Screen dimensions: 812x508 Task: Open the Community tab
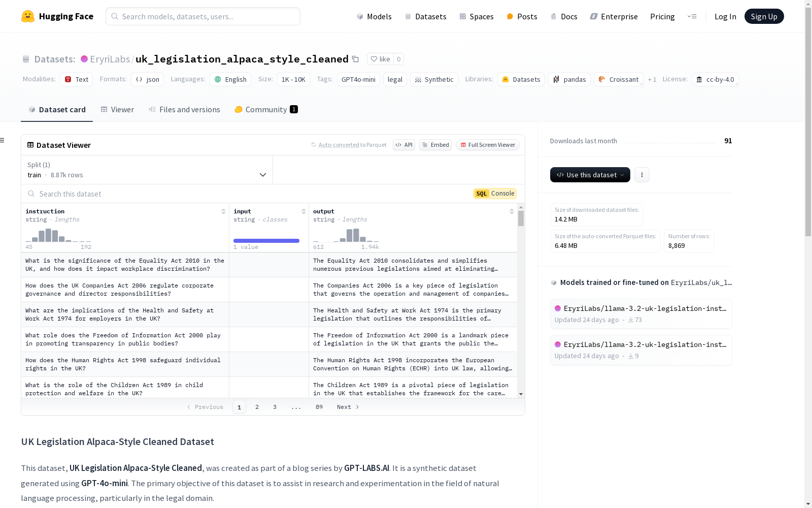pos(266,109)
